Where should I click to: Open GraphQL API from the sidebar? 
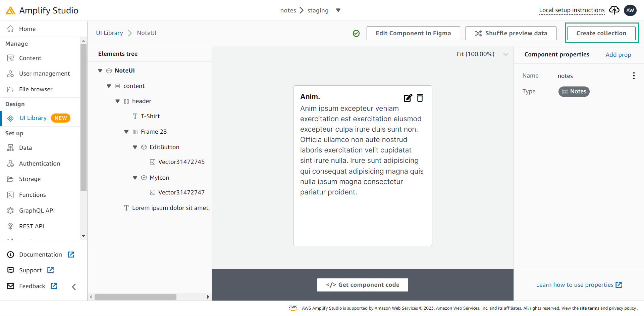pyautogui.click(x=37, y=211)
